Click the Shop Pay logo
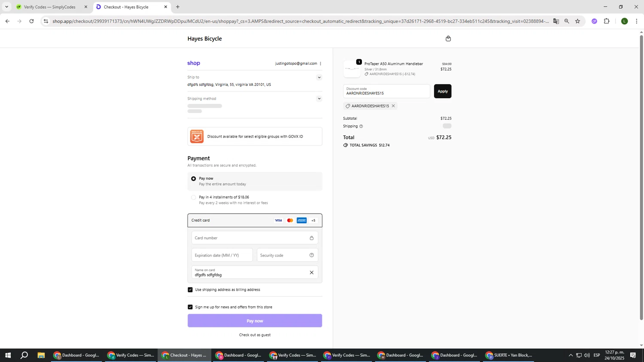The width and height of the screenshot is (644, 362). click(194, 63)
